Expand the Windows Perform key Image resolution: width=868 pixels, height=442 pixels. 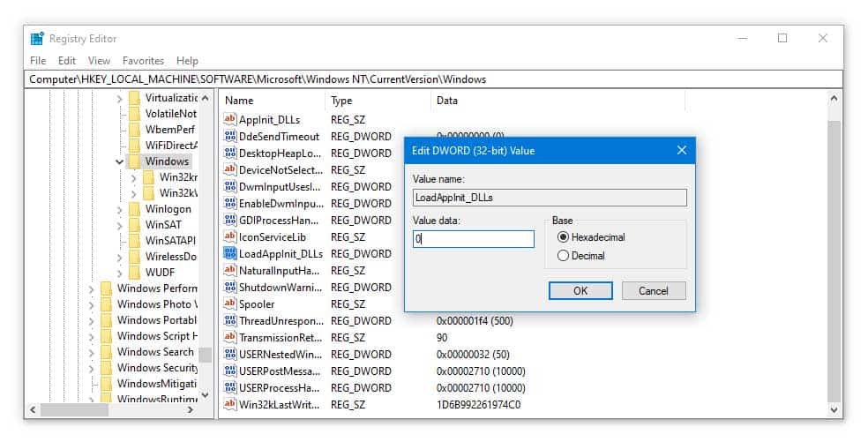[92, 289]
